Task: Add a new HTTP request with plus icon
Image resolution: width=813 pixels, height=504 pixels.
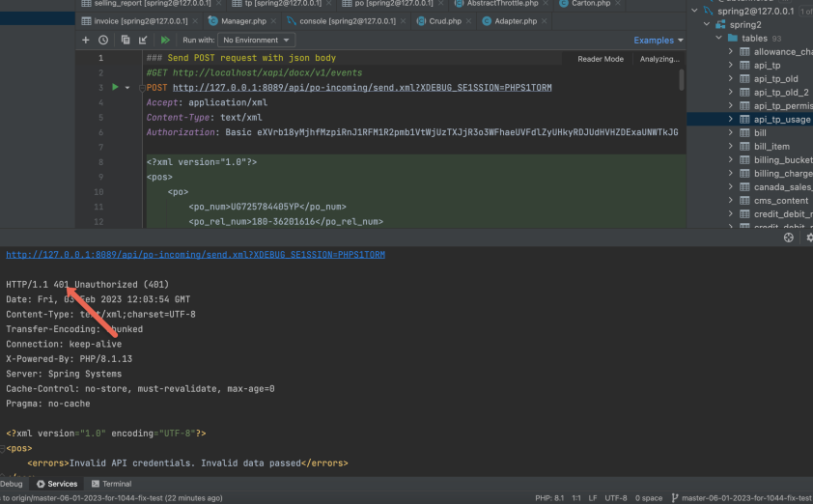Action: [86, 40]
